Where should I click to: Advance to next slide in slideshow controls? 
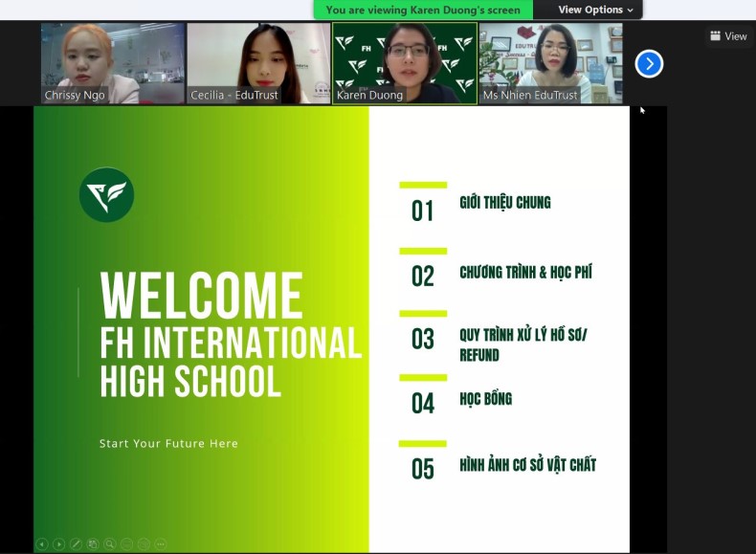58,543
